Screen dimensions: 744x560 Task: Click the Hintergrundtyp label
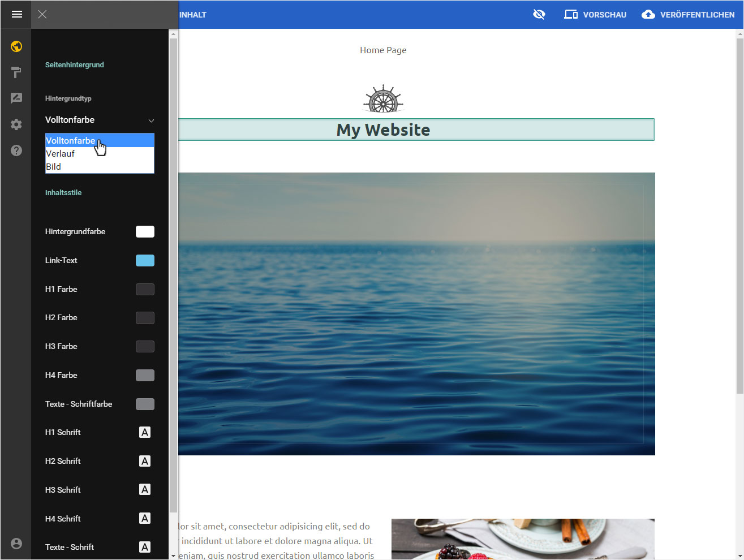(x=68, y=98)
